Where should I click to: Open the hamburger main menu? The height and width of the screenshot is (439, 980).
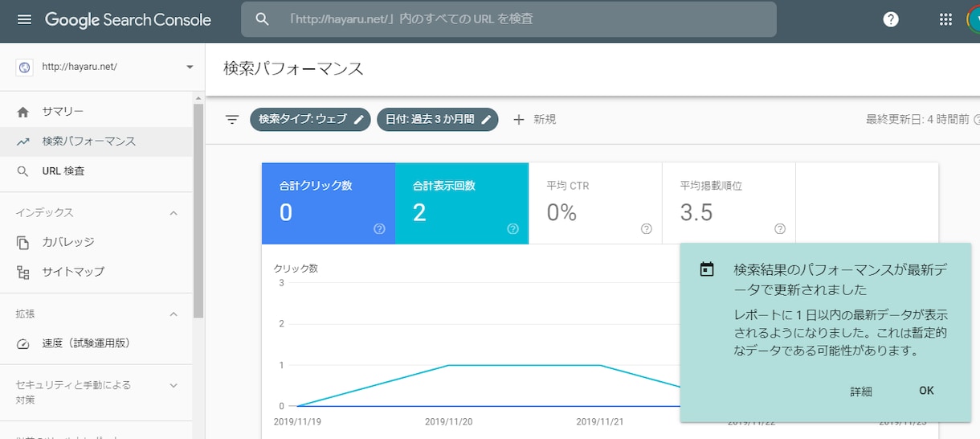coord(25,19)
